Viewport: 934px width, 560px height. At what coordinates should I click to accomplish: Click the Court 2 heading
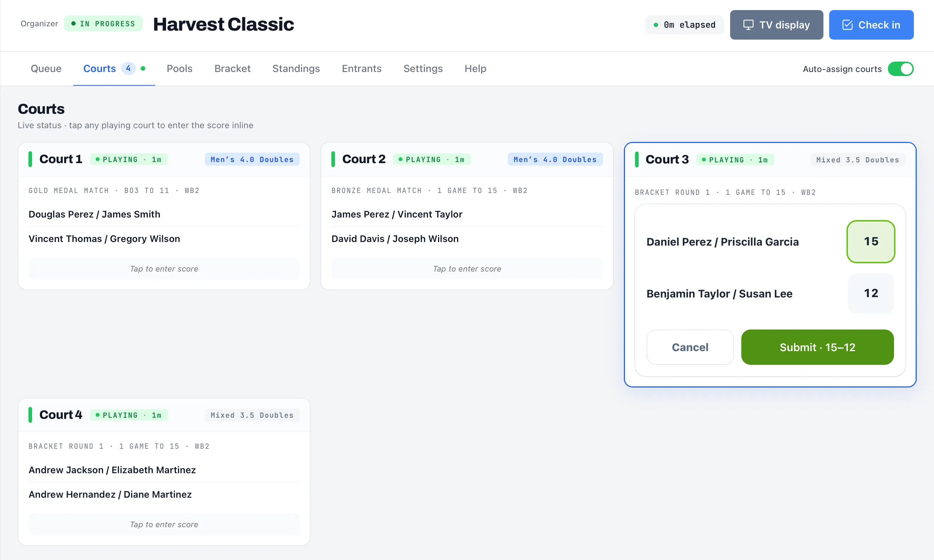point(364,159)
